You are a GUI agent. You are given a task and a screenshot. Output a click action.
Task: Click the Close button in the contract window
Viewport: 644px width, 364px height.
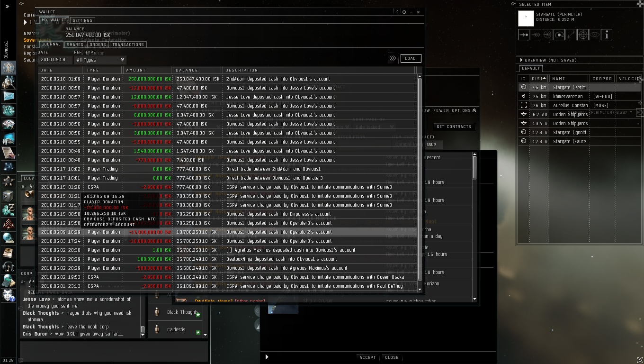click(x=392, y=357)
